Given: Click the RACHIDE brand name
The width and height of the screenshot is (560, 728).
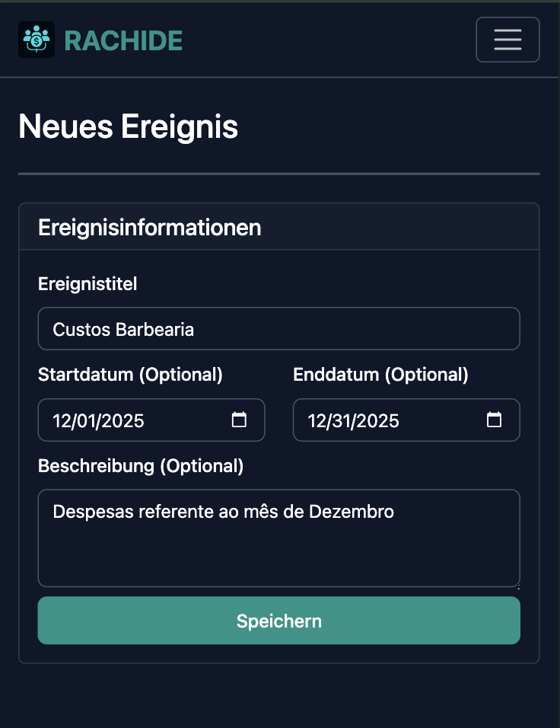Looking at the screenshot, I should tap(125, 40).
